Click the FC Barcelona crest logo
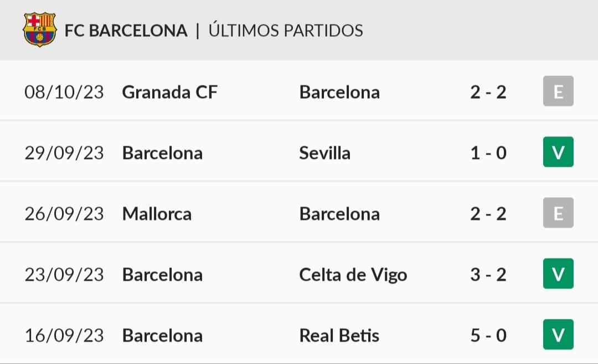 point(40,30)
